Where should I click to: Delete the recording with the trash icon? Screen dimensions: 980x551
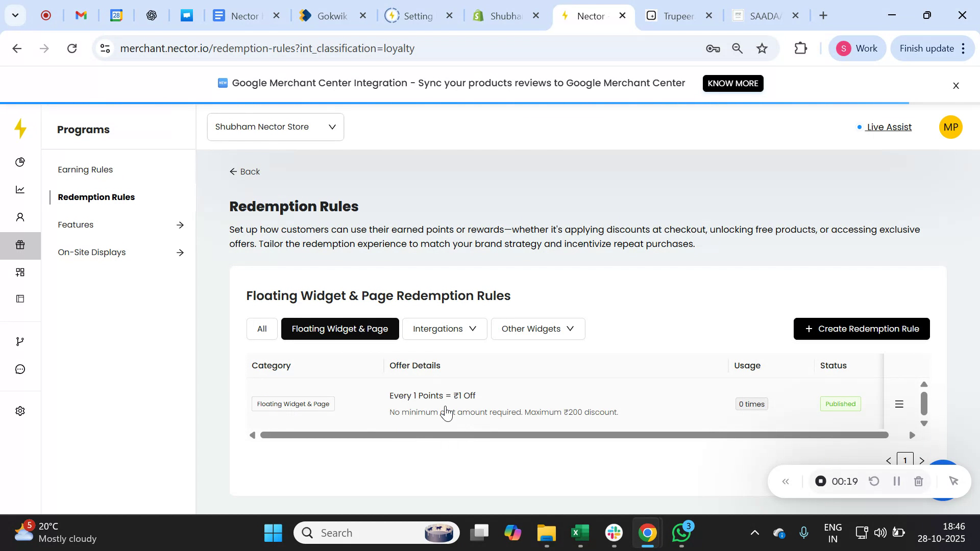coord(918,482)
